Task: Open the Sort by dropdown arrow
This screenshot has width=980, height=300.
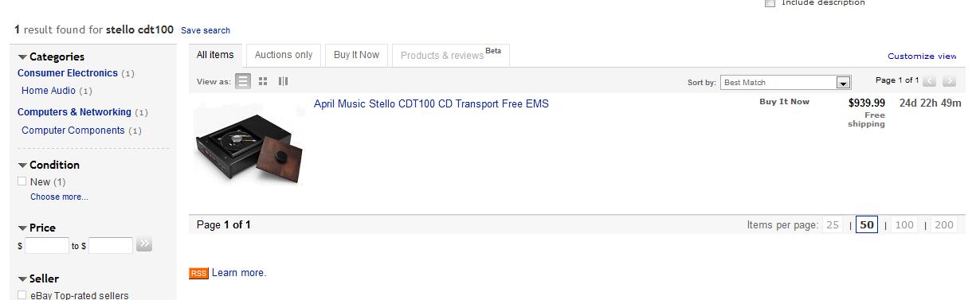Action: (x=843, y=82)
